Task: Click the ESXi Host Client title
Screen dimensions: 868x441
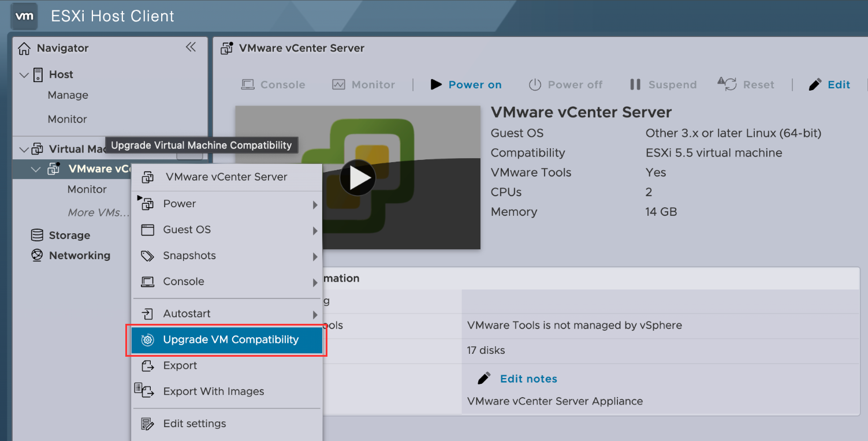Action: click(x=113, y=16)
